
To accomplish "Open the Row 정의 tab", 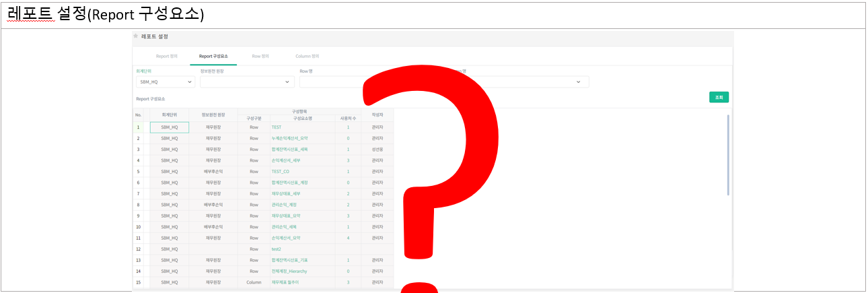I will point(260,57).
